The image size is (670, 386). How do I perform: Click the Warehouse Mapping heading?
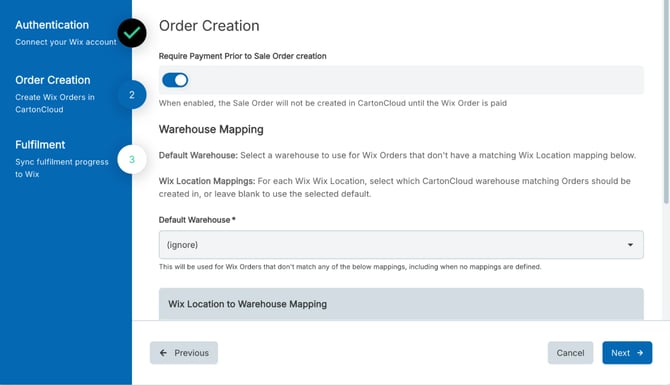(211, 129)
